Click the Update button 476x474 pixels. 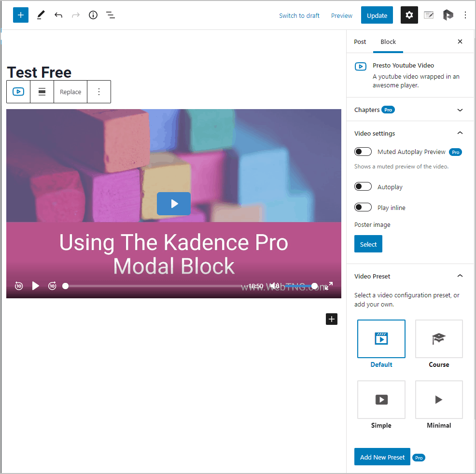377,15
